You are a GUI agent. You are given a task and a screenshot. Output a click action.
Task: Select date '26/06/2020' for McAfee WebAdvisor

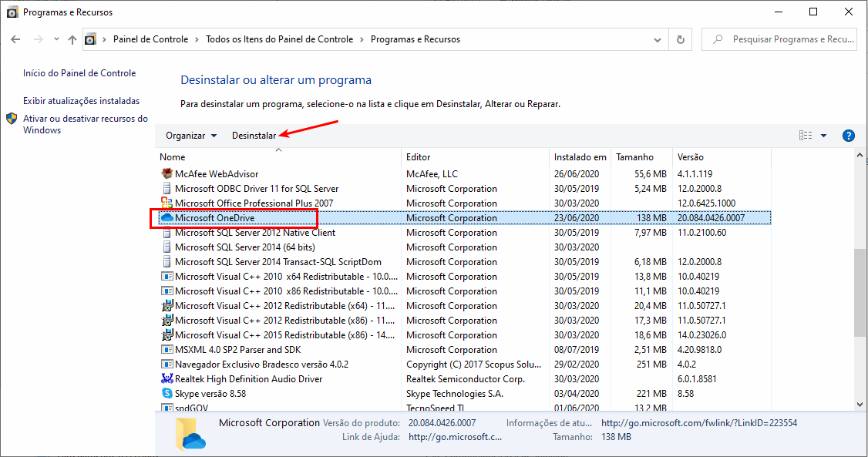pyautogui.click(x=577, y=173)
